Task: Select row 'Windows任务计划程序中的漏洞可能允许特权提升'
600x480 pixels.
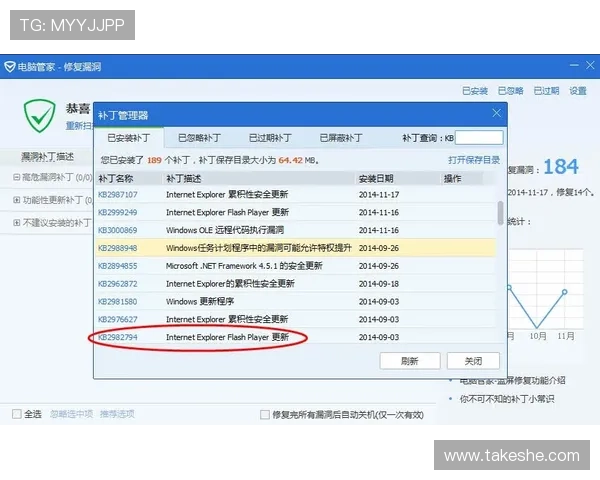Action: (296, 248)
